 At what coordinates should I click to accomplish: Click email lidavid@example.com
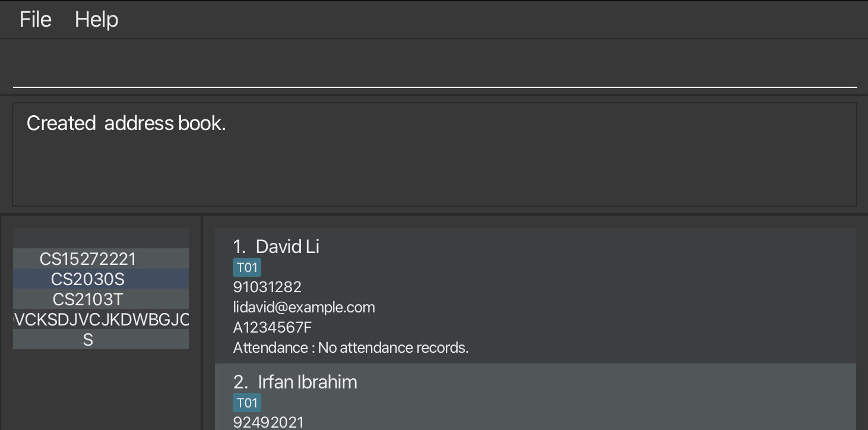coord(304,307)
